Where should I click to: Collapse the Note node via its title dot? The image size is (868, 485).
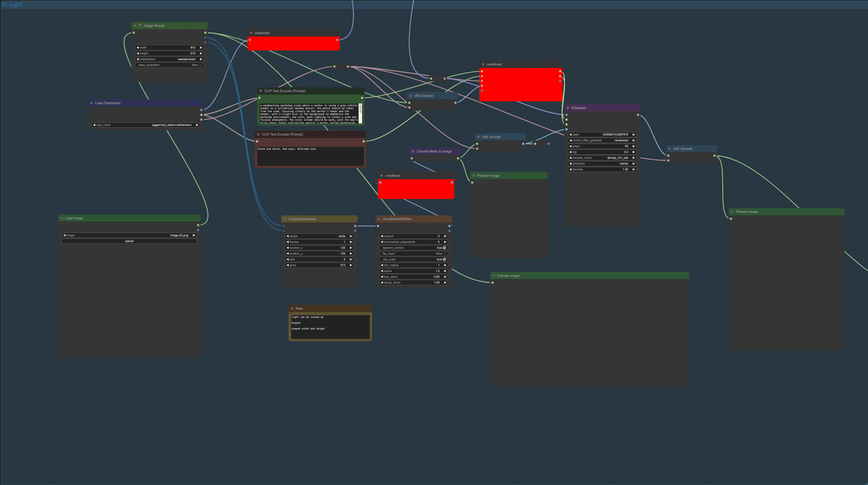(x=292, y=308)
